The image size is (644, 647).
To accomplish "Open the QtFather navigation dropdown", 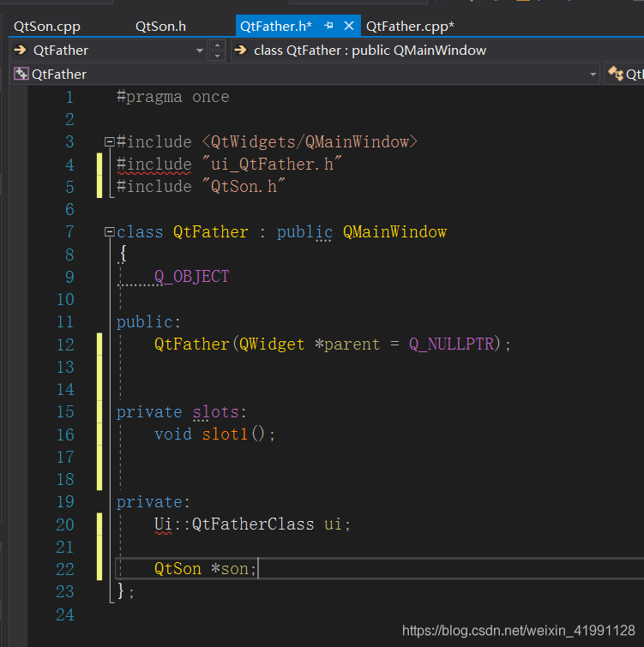I will click(x=200, y=51).
